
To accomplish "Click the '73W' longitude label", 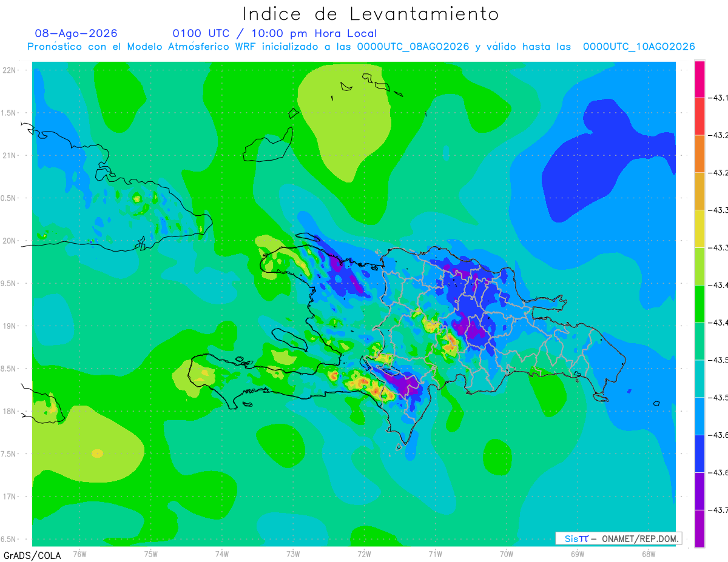I will click(x=293, y=554).
